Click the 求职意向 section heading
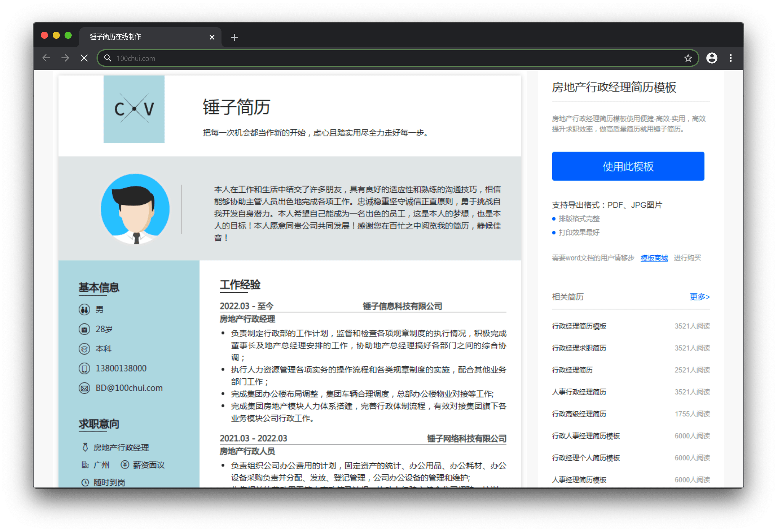 [x=99, y=424]
